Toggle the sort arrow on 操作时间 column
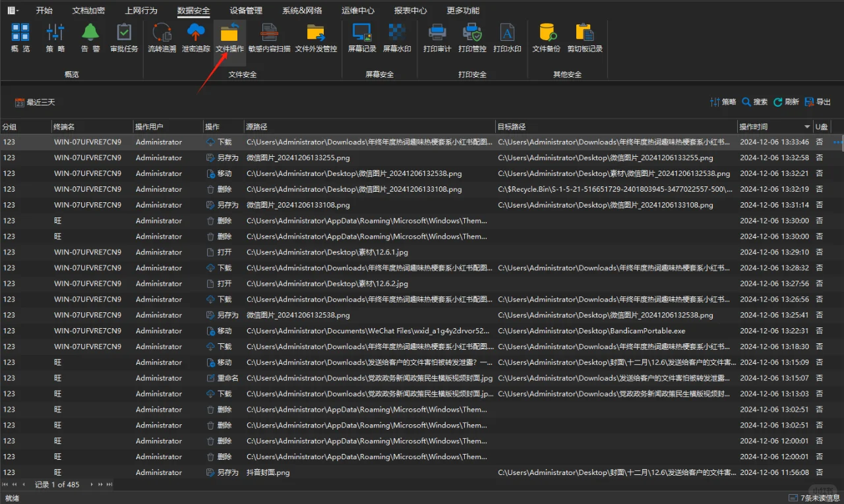 tap(807, 126)
